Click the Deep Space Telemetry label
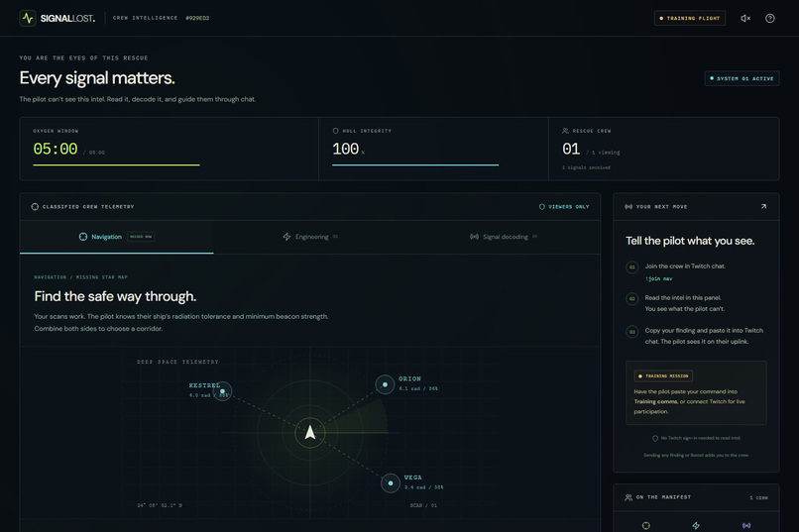Screen dimensions: 799x532 177,362
